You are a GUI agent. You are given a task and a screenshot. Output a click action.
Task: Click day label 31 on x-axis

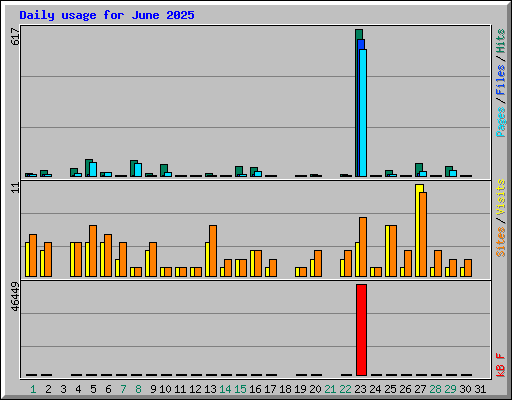pos(480,389)
